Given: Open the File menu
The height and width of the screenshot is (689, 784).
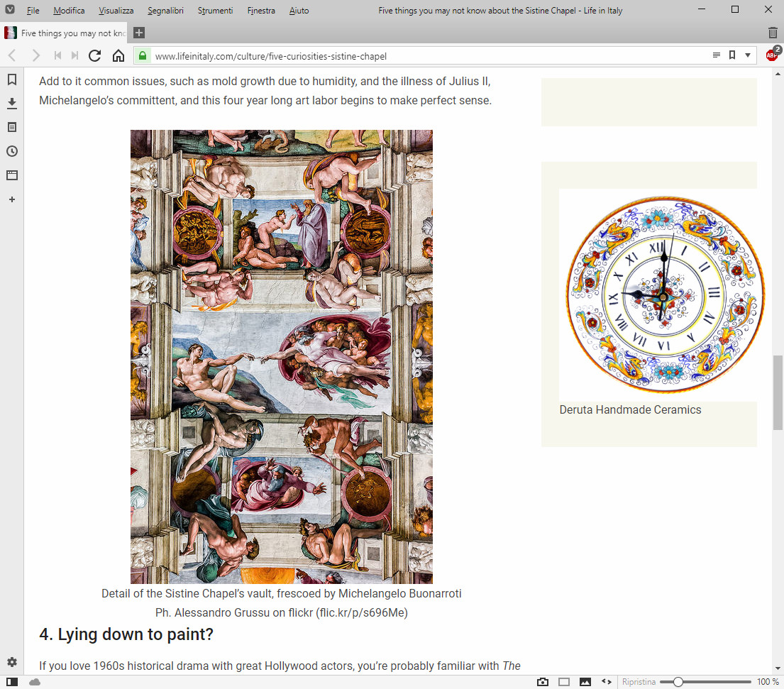Looking at the screenshot, I should [33, 11].
